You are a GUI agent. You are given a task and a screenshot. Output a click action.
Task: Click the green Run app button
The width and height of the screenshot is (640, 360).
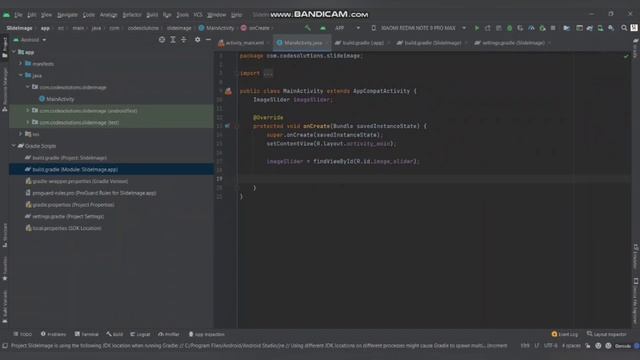(476, 28)
